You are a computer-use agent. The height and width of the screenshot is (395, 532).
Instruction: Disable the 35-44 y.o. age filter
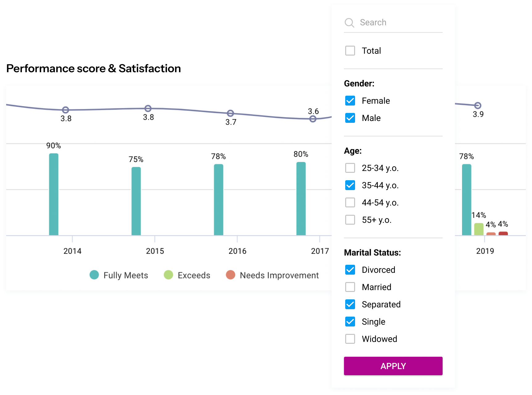pos(350,185)
